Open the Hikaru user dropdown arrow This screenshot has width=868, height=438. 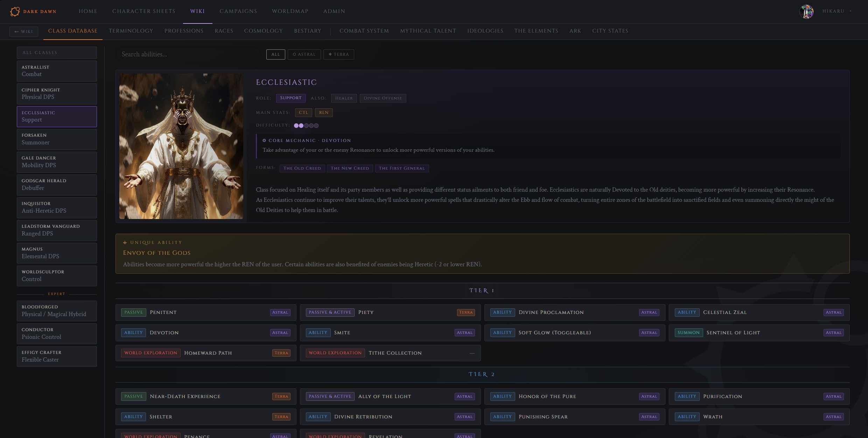point(850,11)
